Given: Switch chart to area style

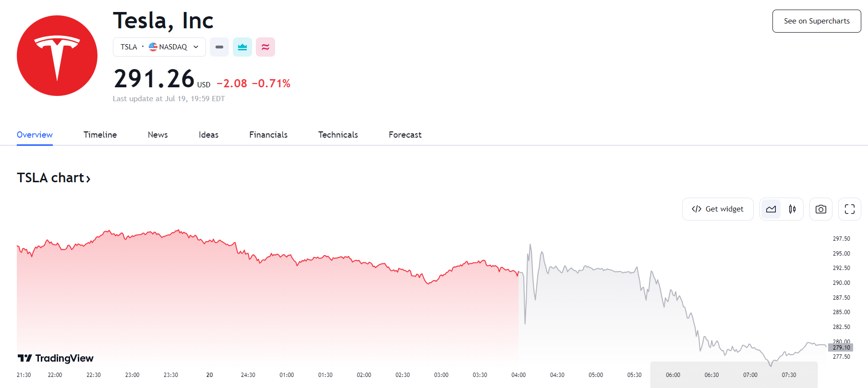Looking at the screenshot, I should tap(771, 209).
